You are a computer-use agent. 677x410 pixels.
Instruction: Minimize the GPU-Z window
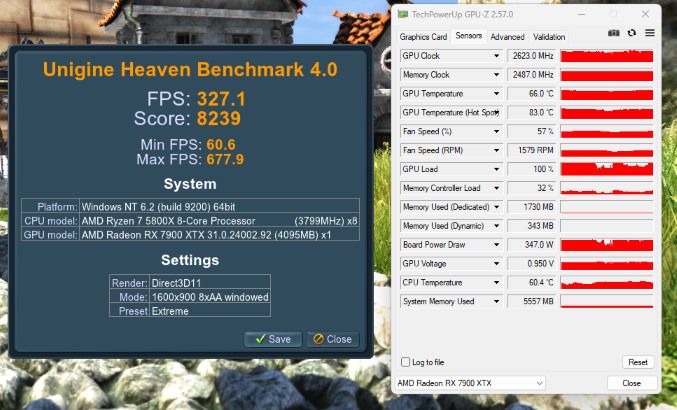point(582,14)
